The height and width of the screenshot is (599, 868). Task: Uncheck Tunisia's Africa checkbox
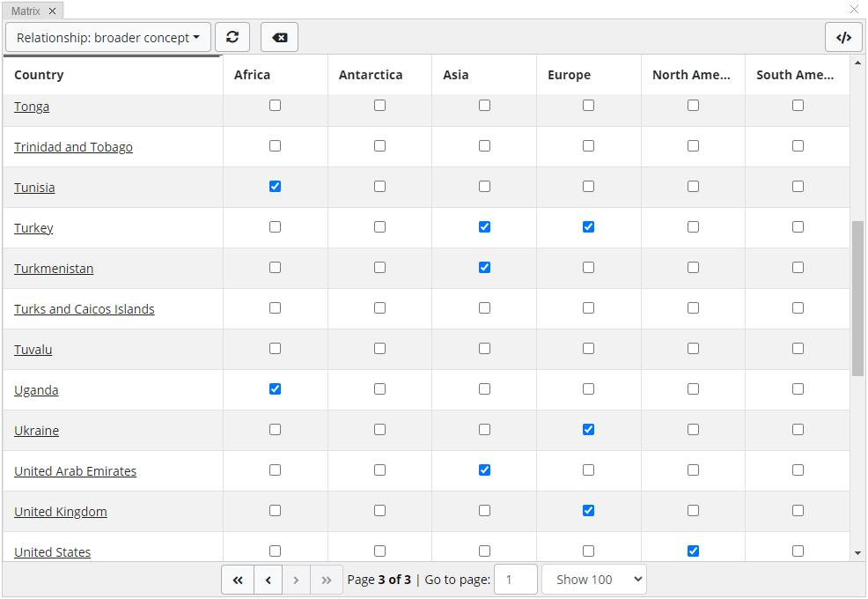(275, 187)
